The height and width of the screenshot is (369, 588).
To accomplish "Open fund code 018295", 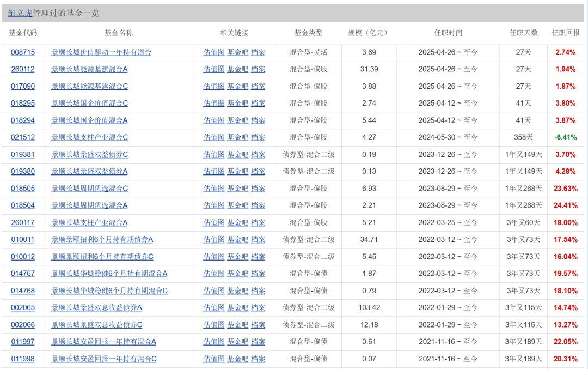I will point(23,103).
